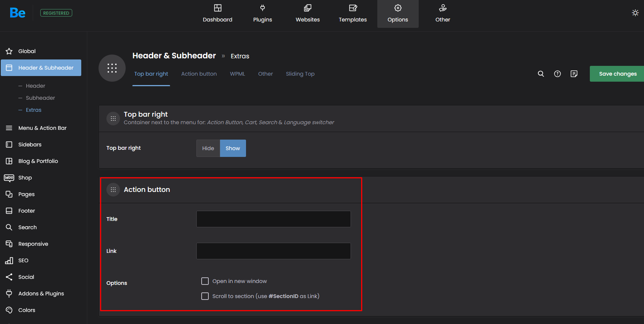
Task: Select the Extras sub-item
Action: 33,110
